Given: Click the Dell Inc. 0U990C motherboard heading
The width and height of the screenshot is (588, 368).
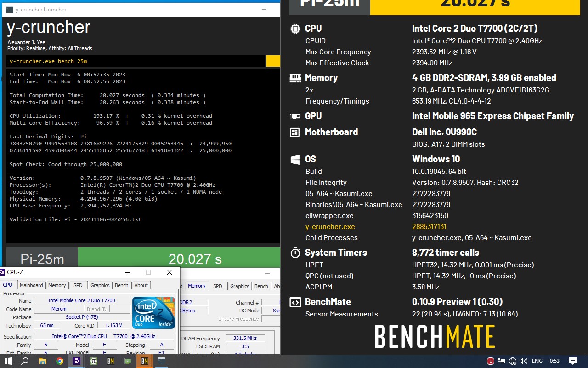Looking at the screenshot, I should (x=444, y=132).
